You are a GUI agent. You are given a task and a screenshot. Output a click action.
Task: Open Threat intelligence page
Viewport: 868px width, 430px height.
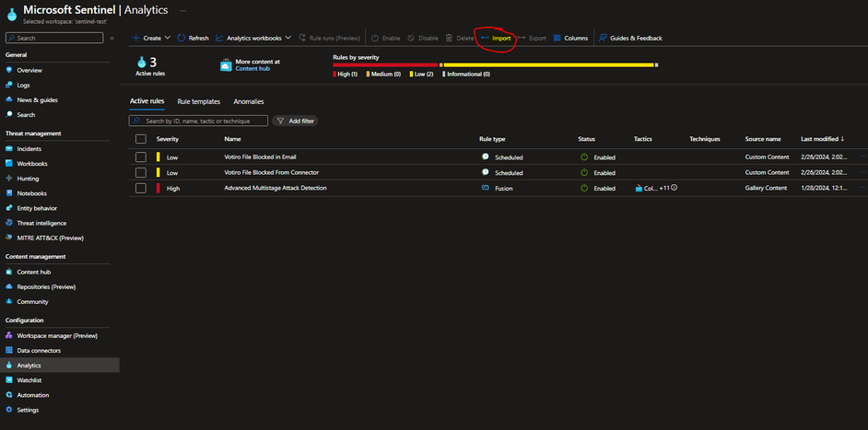point(41,223)
